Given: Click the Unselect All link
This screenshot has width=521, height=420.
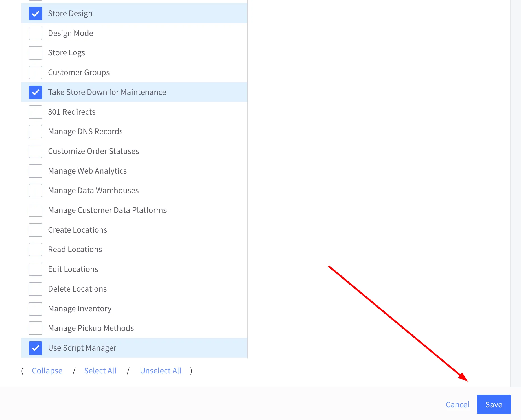Looking at the screenshot, I should 161,371.
